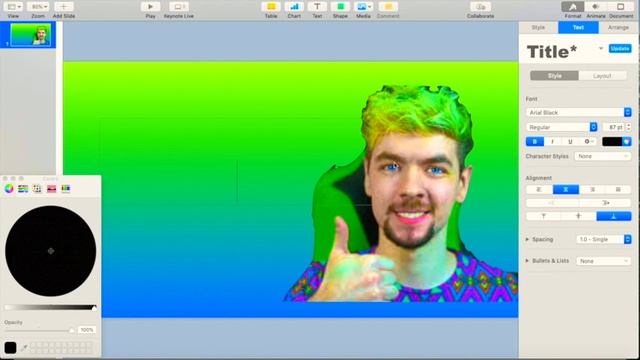Click the pictured man on the slide
The width and height of the screenshot is (640, 360).
[402, 194]
